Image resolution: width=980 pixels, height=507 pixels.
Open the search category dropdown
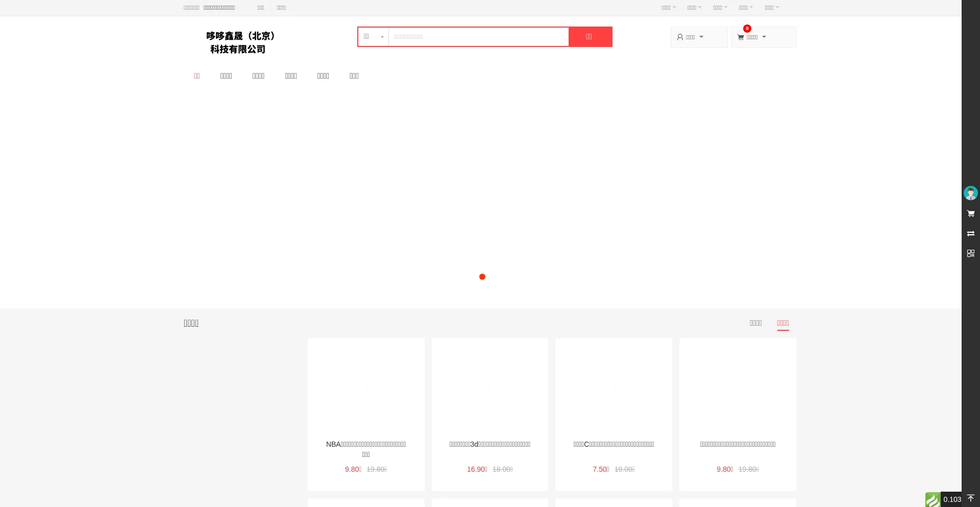(x=373, y=37)
